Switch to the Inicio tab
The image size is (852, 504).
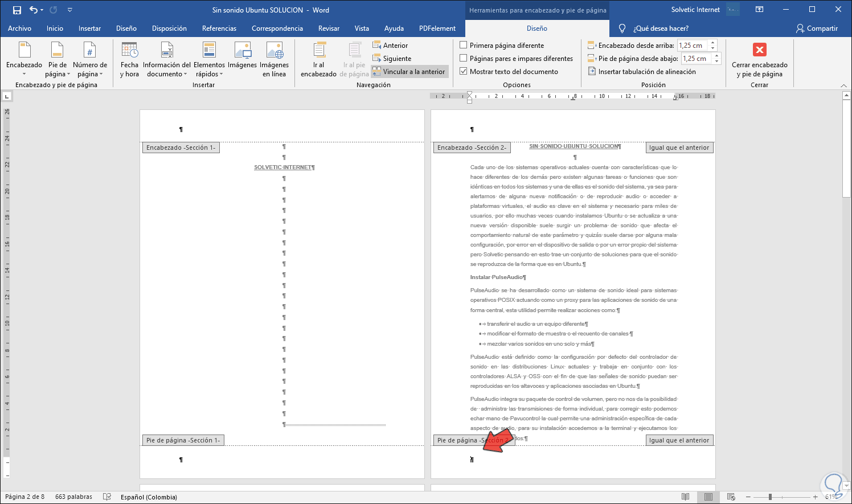point(55,28)
